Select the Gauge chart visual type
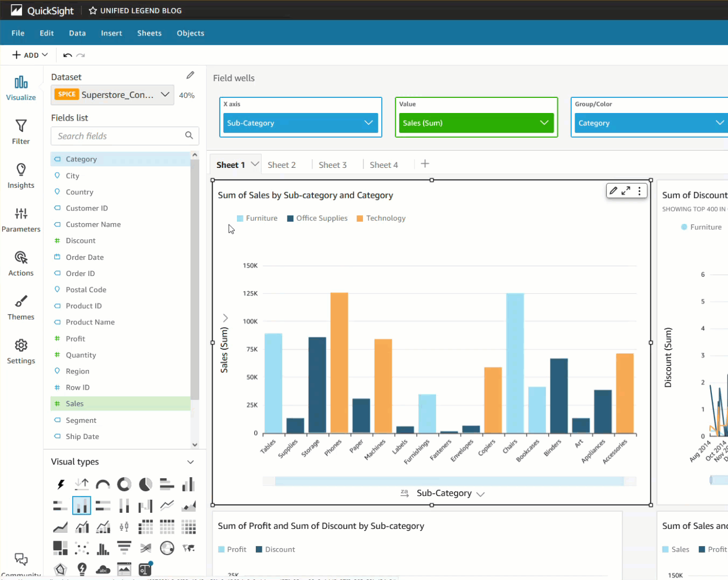The height and width of the screenshot is (580, 728). point(103,484)
